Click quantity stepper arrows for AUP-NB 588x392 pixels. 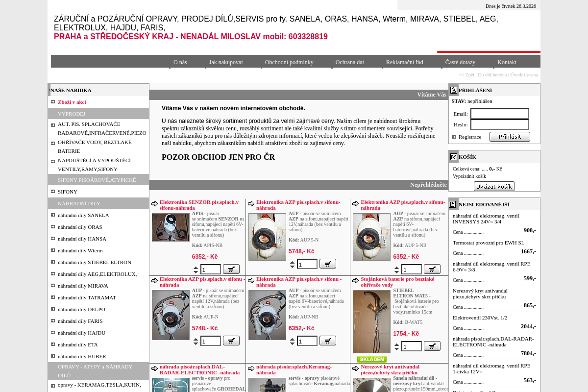(293, 341)
